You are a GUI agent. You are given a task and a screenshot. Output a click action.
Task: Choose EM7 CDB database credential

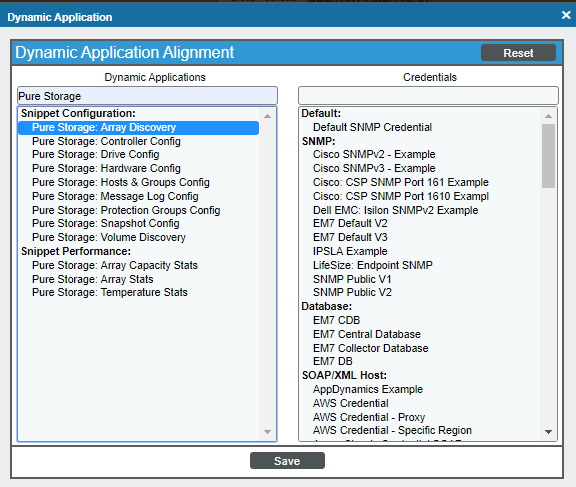click(336, 321)
